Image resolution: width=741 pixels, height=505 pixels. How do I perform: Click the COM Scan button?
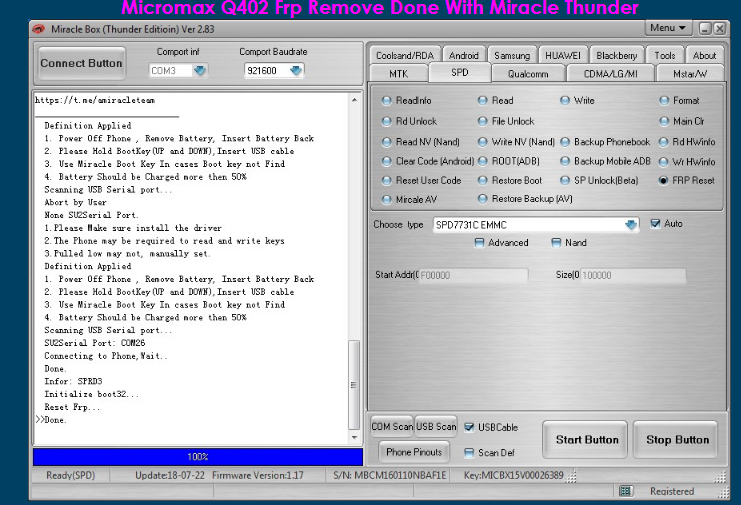392,427
